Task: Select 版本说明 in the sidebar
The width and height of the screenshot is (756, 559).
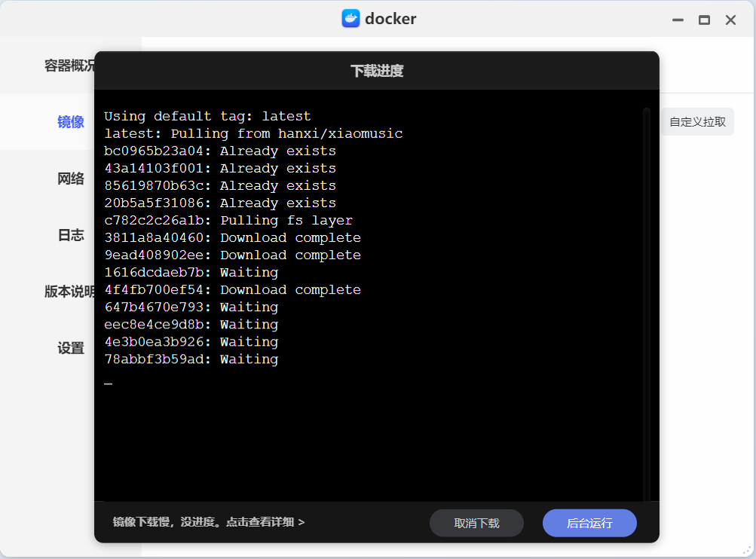Action: point(69,292)
